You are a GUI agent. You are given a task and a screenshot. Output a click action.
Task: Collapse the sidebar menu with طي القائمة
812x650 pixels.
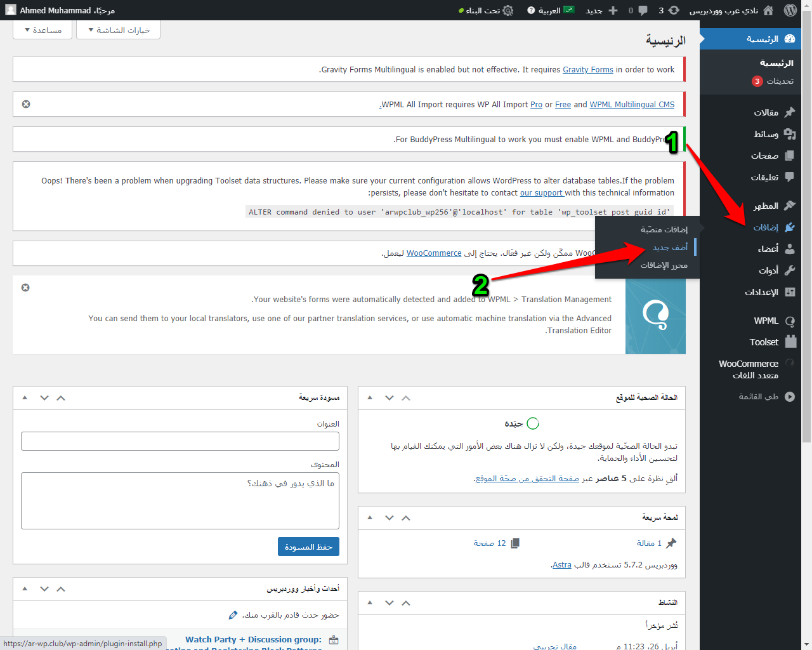(766, 397)
